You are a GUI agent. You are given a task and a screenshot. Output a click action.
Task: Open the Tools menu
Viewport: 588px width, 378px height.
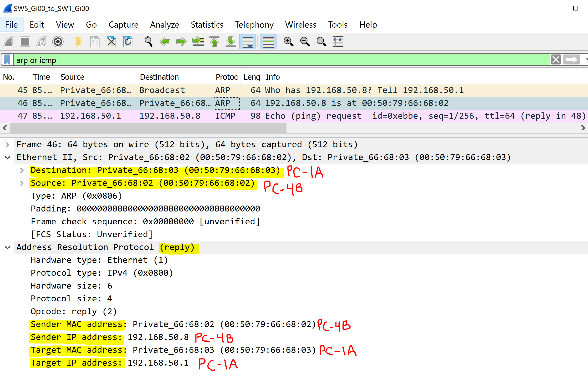pyautogui.click(x=338, y=25)
